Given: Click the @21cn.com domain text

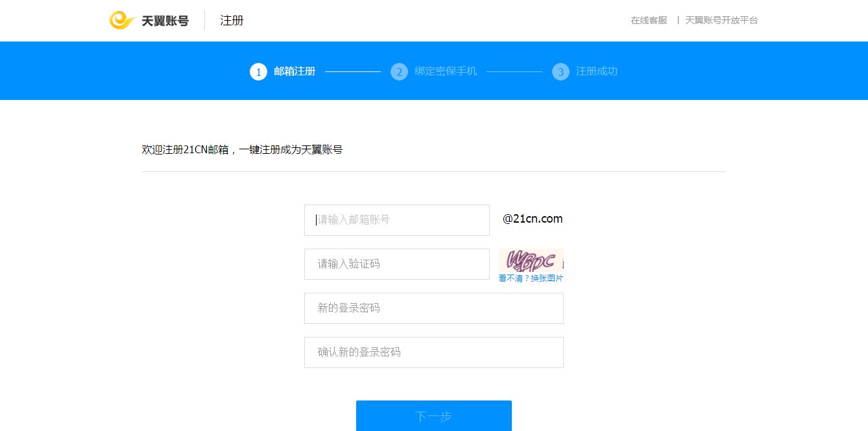Looking at the screenshot, I should coord(533,219).
